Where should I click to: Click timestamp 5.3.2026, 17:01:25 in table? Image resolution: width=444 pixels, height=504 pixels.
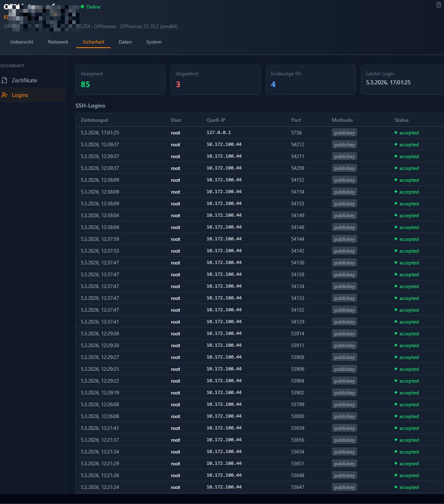(100, 133)
